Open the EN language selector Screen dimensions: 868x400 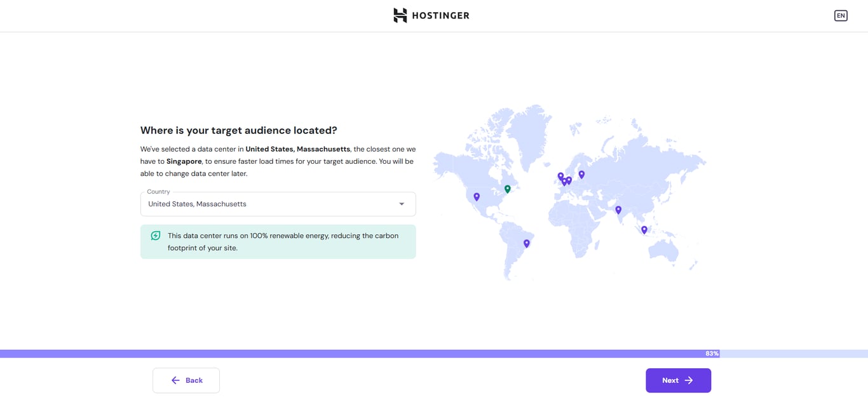click(840, 15)
